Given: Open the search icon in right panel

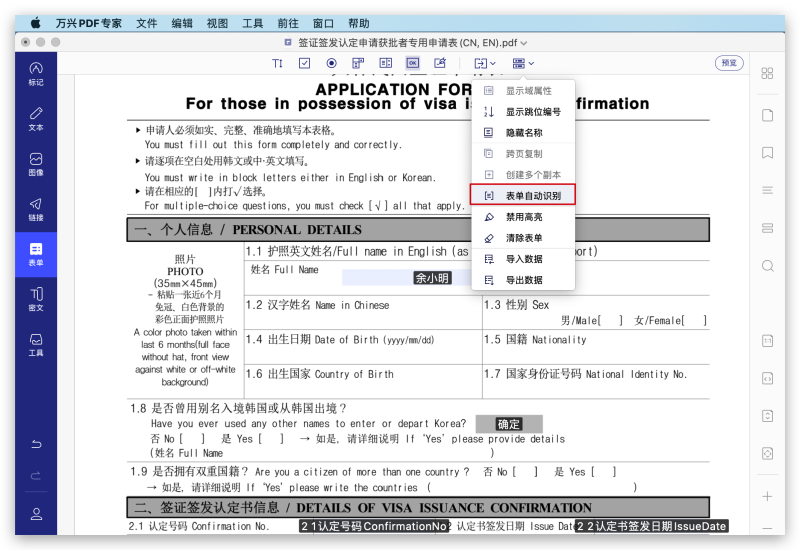Looking at the screenshot, I should (767, 266).
